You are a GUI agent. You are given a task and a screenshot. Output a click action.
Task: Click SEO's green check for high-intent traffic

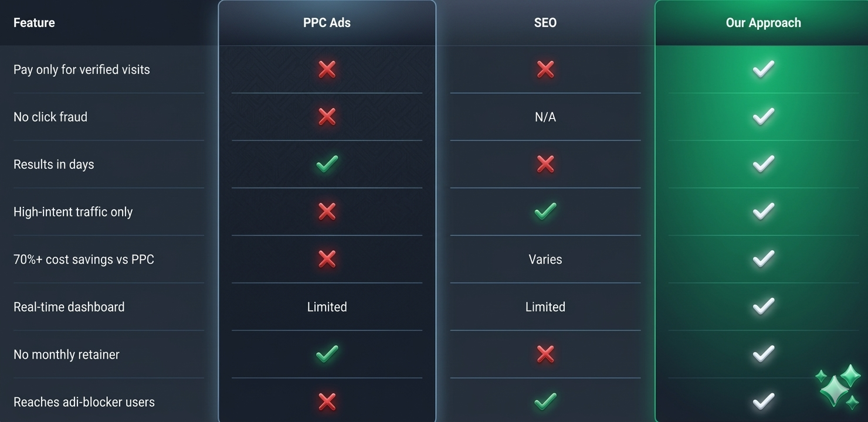[x=545, y=212]
